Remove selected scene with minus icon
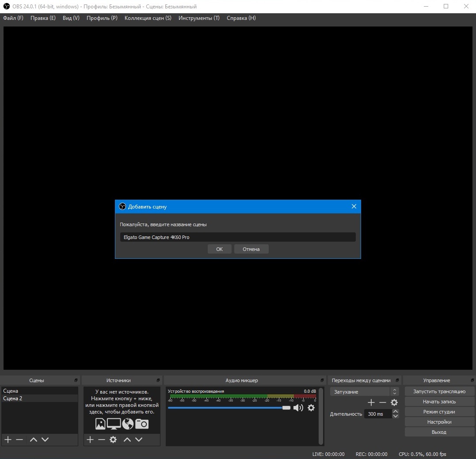This screenshot has width=476, height=459. pyautogui.click(x=19, y=439)
